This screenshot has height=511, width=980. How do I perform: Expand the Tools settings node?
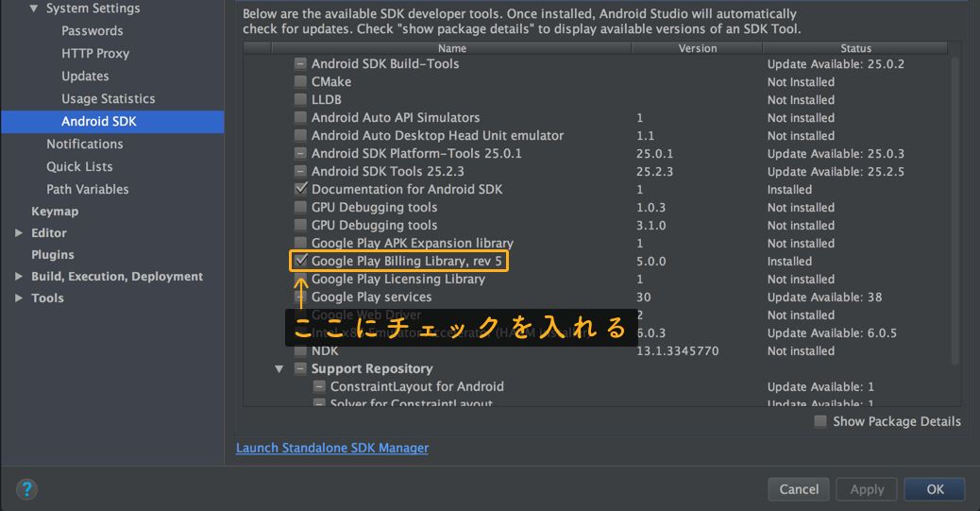point(19,298)
